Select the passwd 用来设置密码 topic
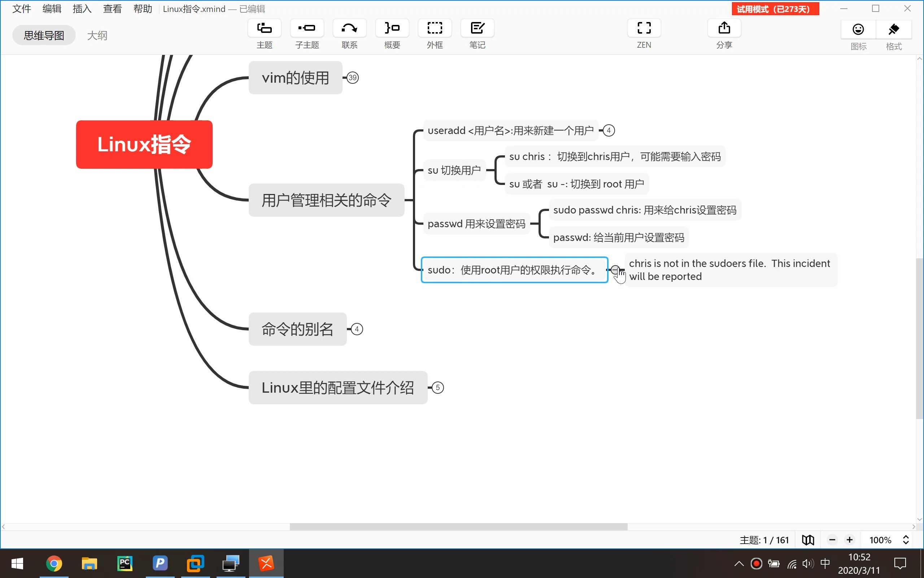924x578 pixels. click(476, 224)
